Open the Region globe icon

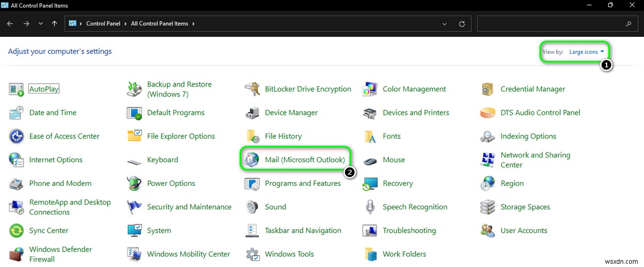tap(488, 183)
